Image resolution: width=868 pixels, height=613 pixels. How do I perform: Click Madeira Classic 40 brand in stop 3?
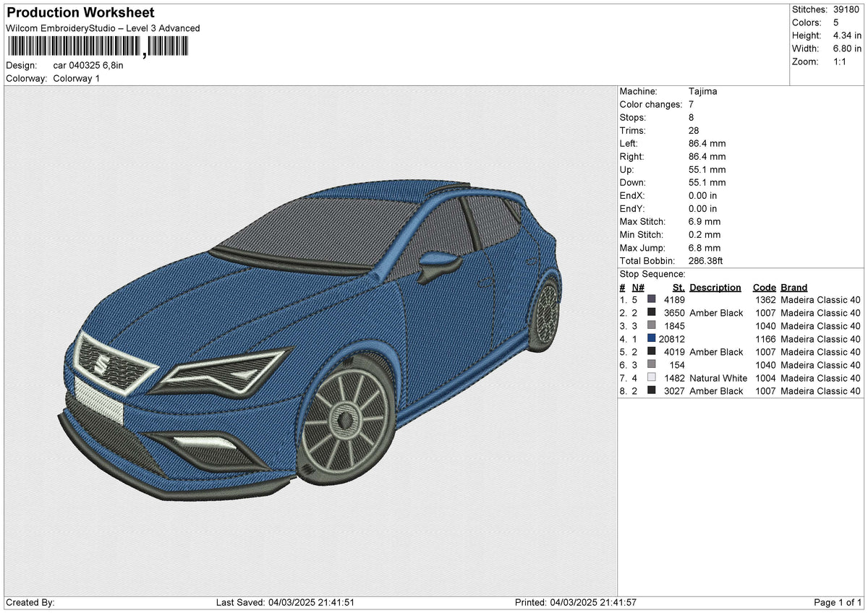[821, 326]
